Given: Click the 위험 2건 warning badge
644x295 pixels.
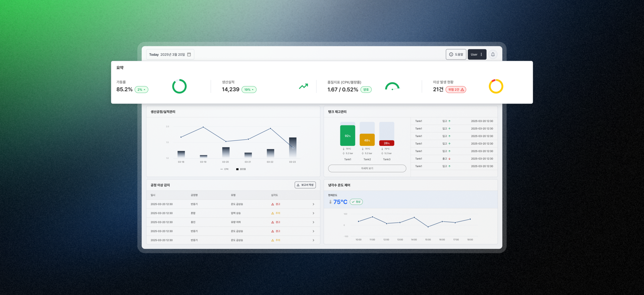Looking at the screenshot, I should click(x=456, y=90).
